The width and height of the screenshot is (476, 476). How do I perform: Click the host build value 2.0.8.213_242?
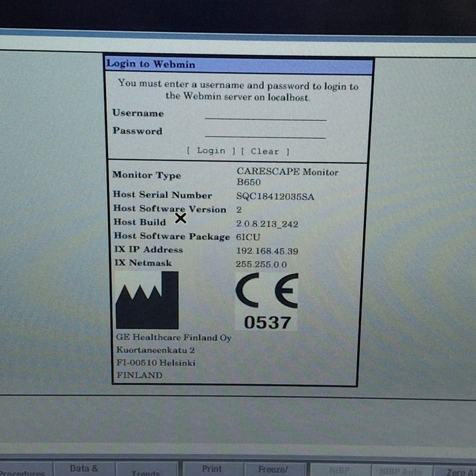coord(267,224)
